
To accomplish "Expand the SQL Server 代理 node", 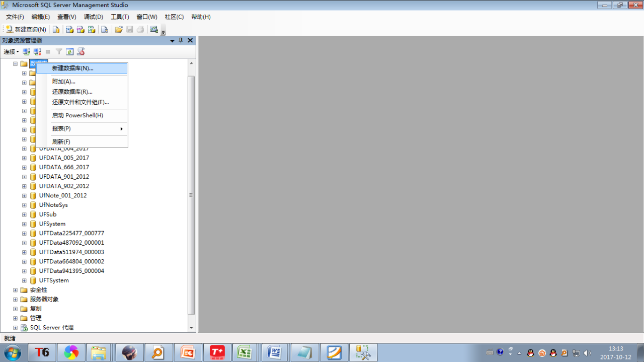I will pos(15,328).
